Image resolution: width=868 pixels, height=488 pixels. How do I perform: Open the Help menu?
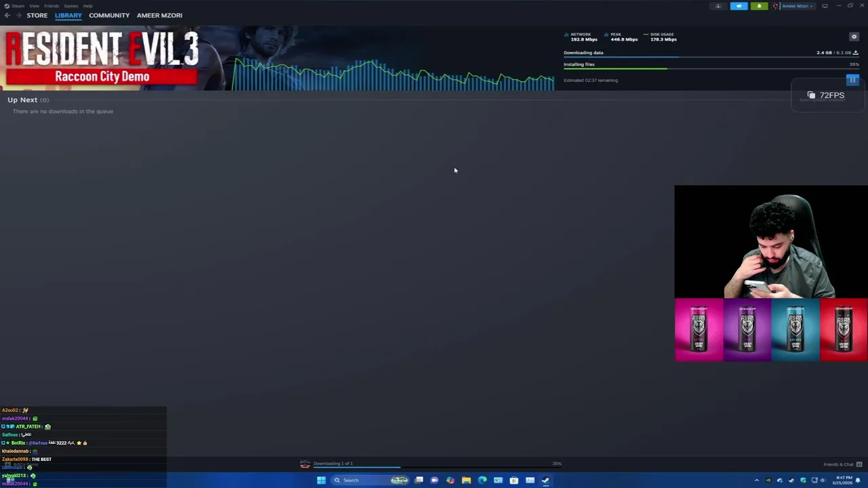87,6
